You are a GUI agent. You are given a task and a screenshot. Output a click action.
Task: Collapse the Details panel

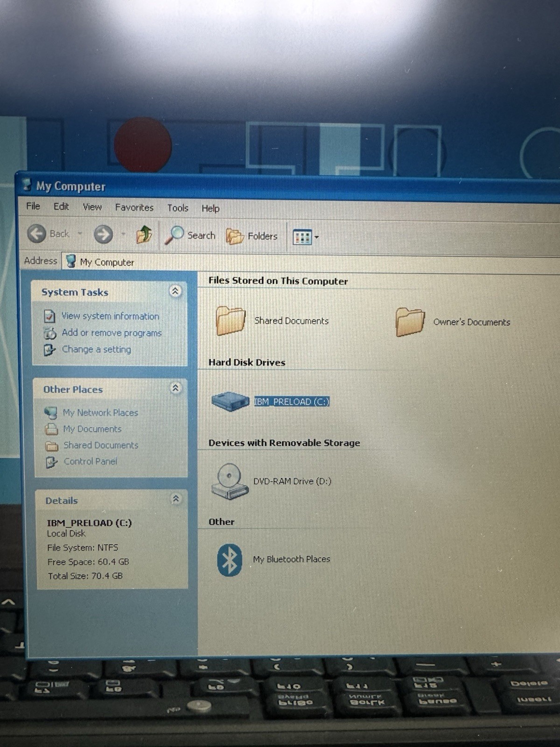pos(176,499)
